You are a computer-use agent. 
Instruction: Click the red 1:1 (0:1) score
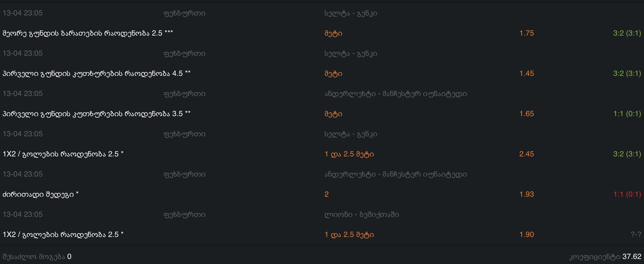pos(627,194)
